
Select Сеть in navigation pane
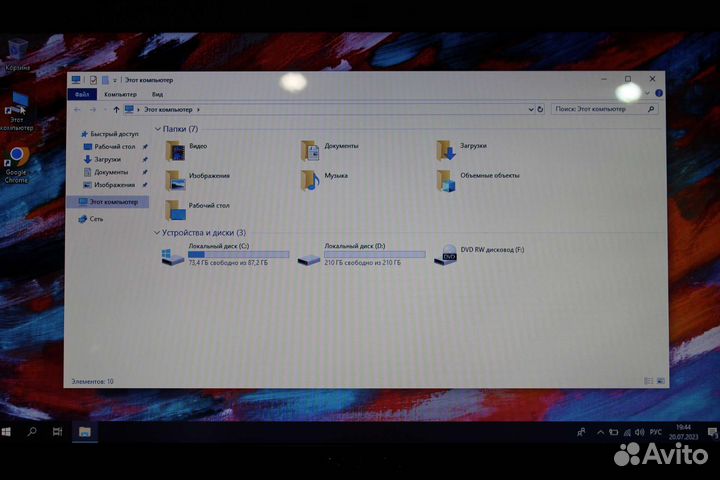point(91,219)
